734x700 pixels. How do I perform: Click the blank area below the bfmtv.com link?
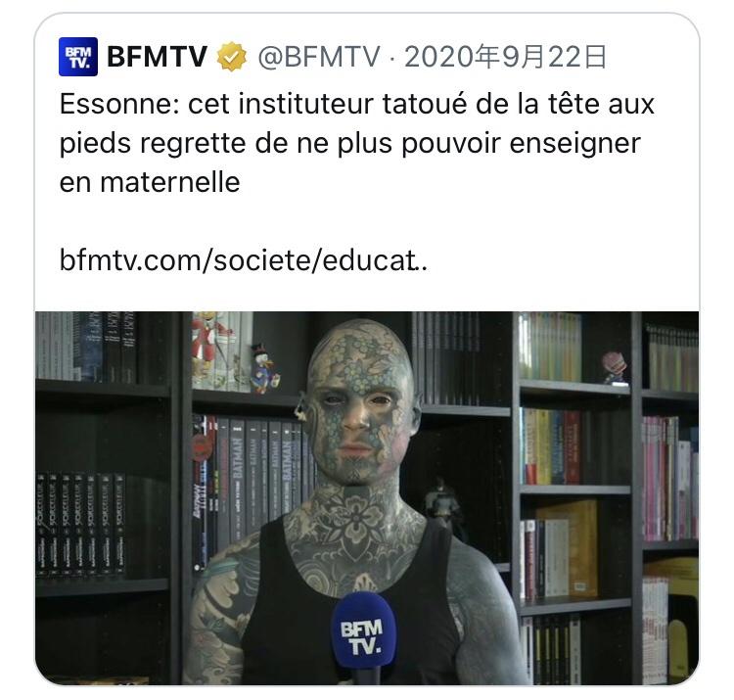click(367, 294)
